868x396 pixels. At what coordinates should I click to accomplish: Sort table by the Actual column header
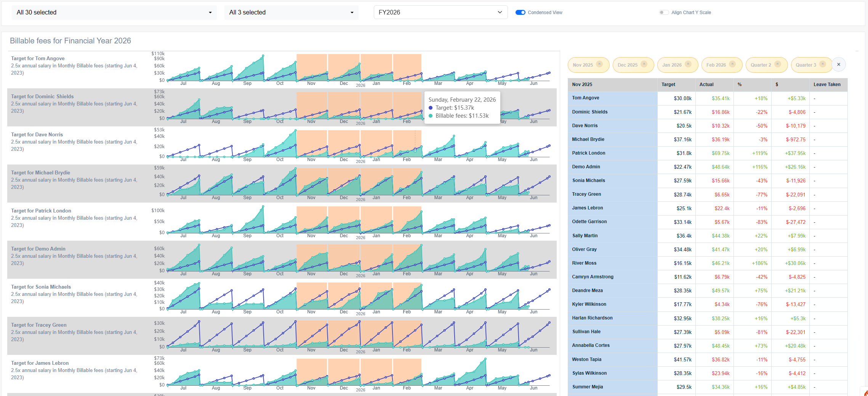pos(706,85)
